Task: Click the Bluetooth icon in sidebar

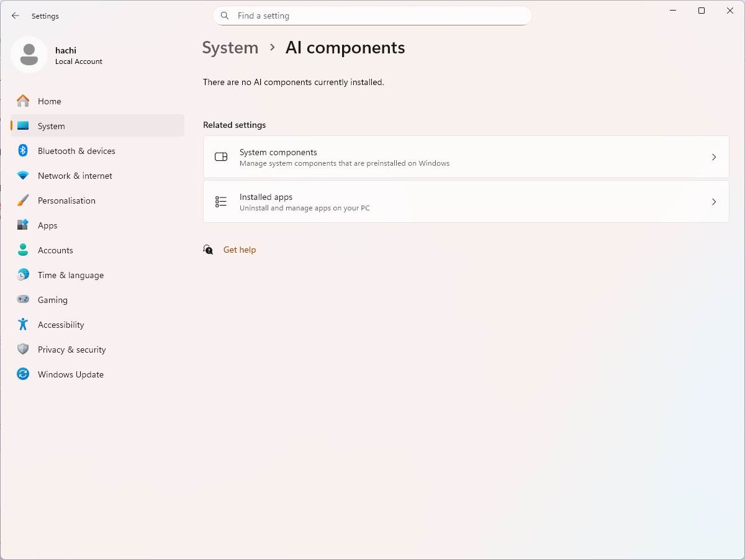Action: [x=23, y=151]
